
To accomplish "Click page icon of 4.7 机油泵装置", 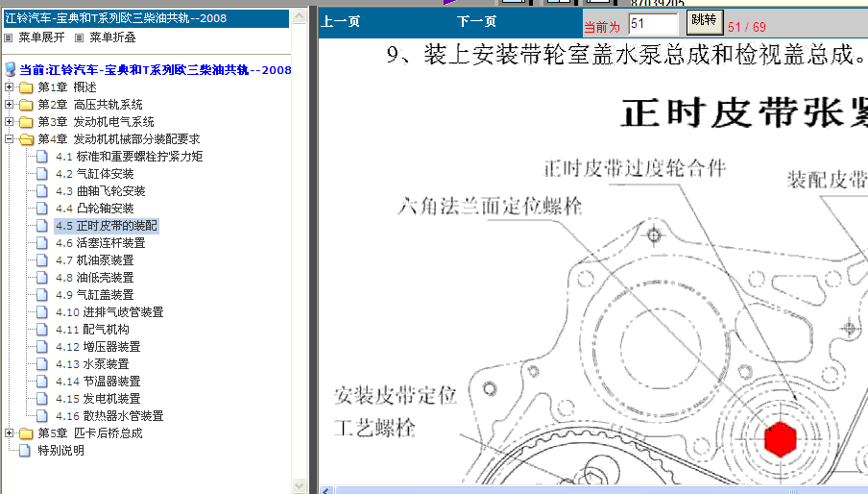I will [42, 259].
